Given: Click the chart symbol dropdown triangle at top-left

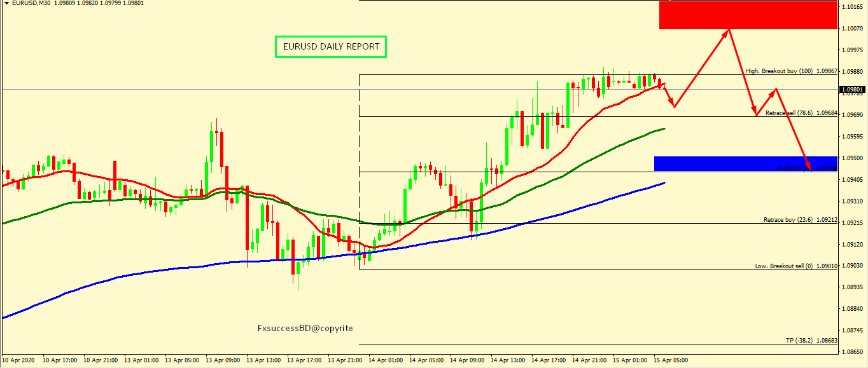Looking at the screenshot, I should (x=5, y=3).
